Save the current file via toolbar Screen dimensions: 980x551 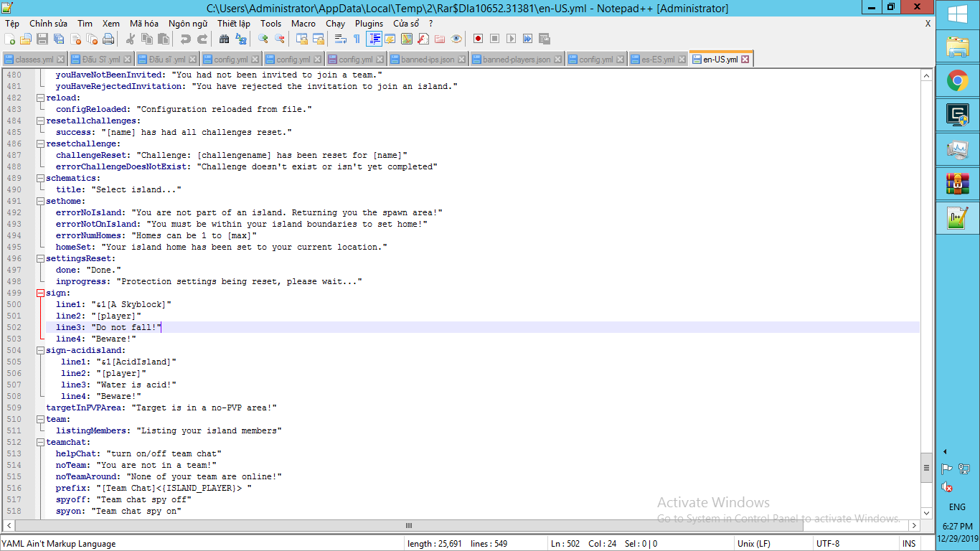click(42, 39)
